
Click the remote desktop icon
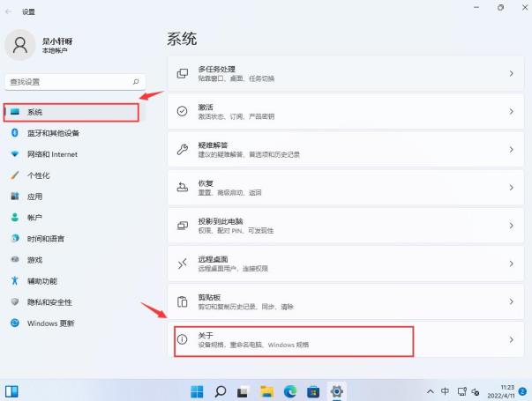tap(183, 264)
